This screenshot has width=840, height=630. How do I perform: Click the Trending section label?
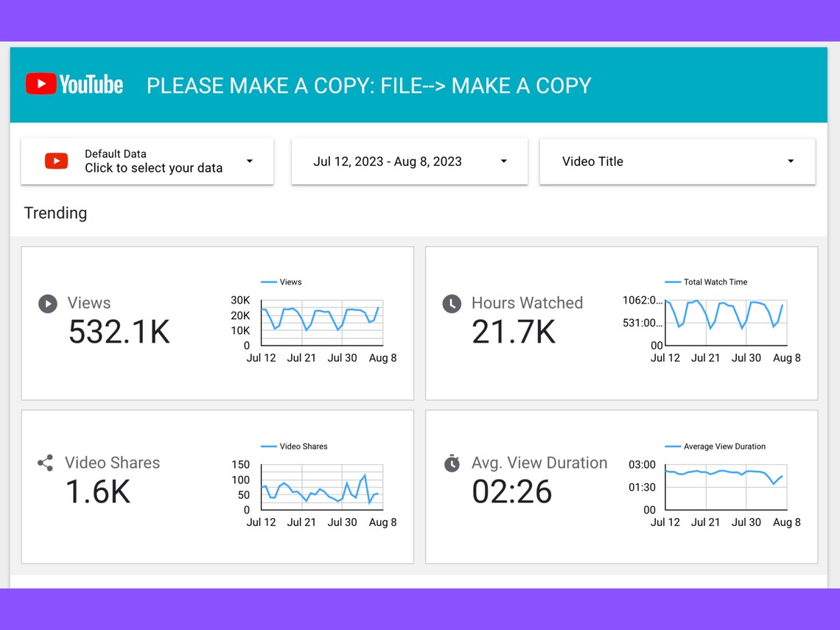(x=55, y=213)
